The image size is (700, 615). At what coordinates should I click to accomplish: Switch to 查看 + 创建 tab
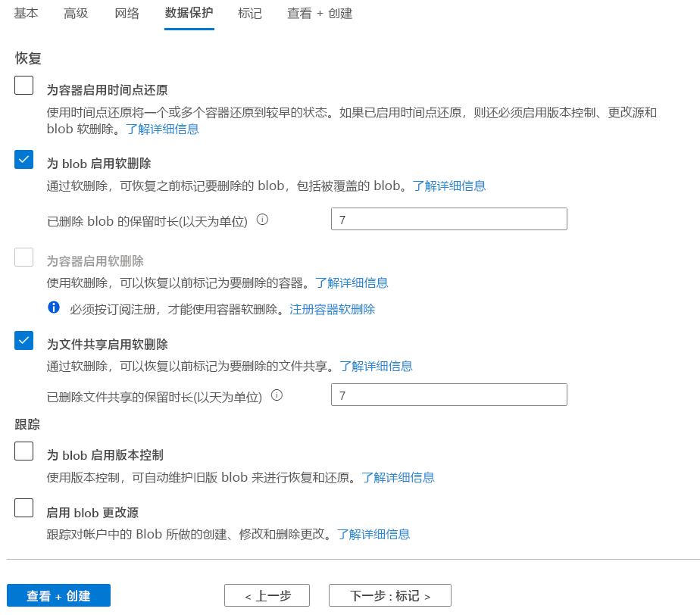(x=320, y=14)
